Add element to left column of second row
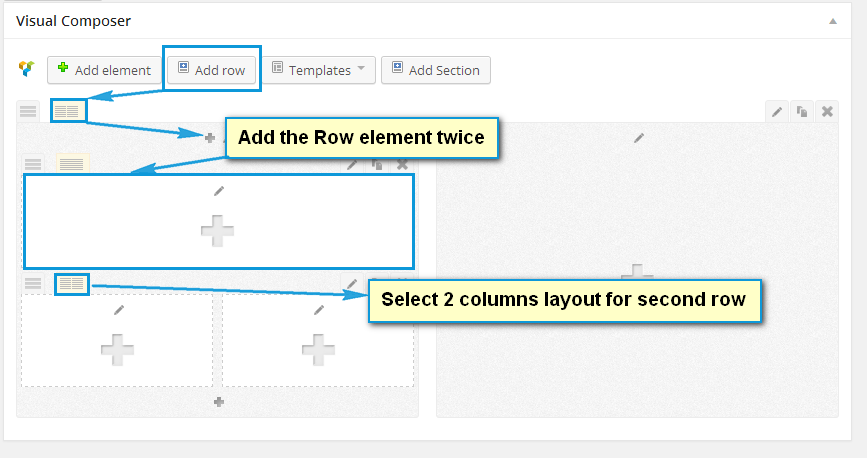 [117, 350]
